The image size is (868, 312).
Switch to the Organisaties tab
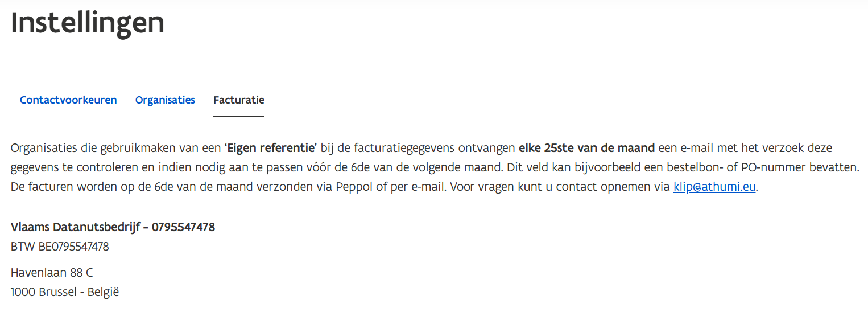click(x=165, y=100)
